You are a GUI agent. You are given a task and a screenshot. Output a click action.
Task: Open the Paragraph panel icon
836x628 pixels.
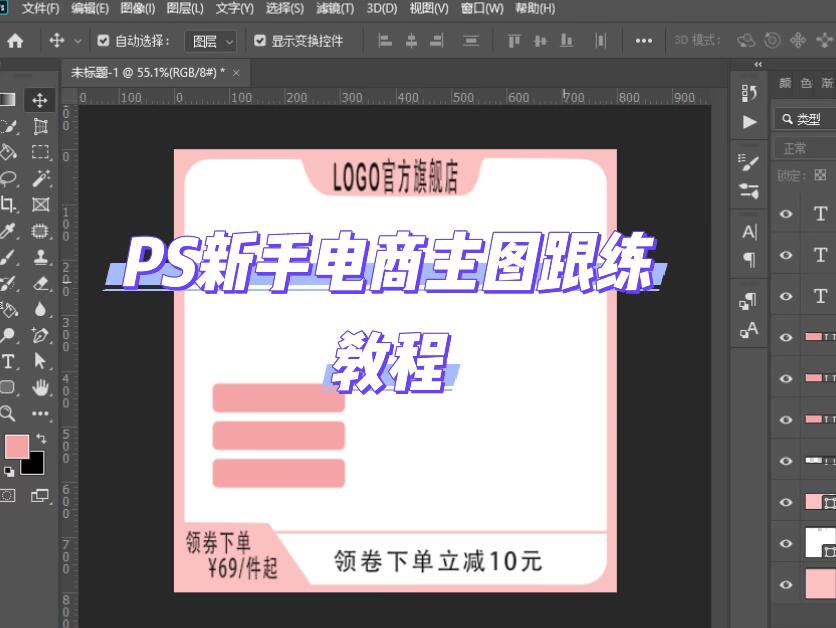coord(749,260)
